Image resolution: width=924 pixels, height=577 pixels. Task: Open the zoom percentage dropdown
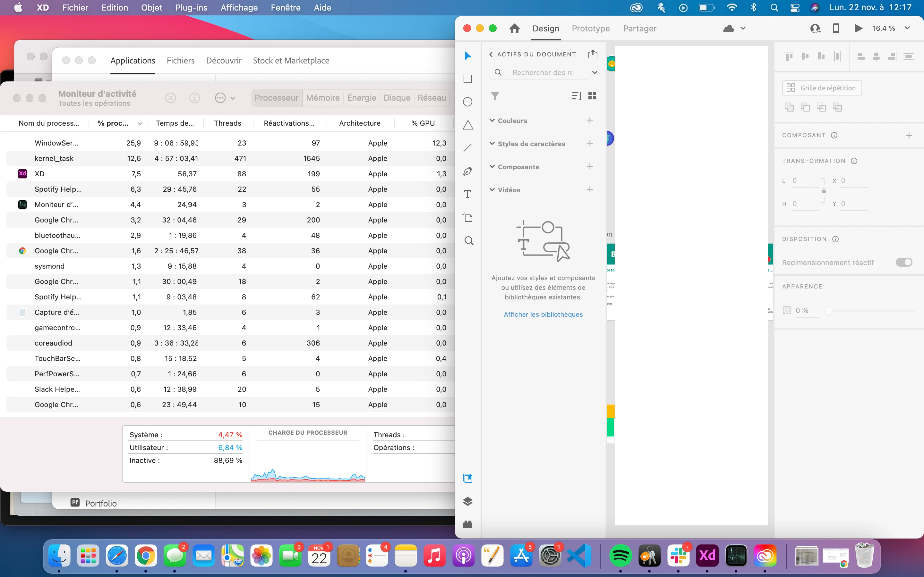coord(907,28)
